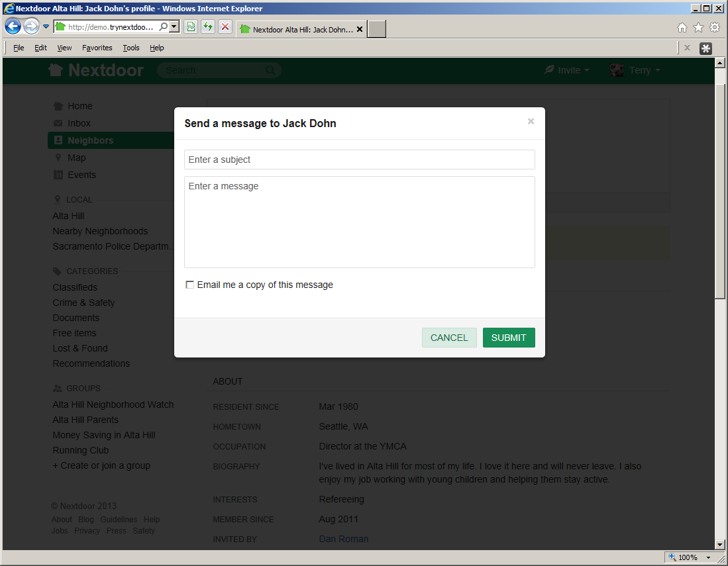728x566 pixels.
Task: Click the address bar search magnifier icon
Action: point(164,27)
